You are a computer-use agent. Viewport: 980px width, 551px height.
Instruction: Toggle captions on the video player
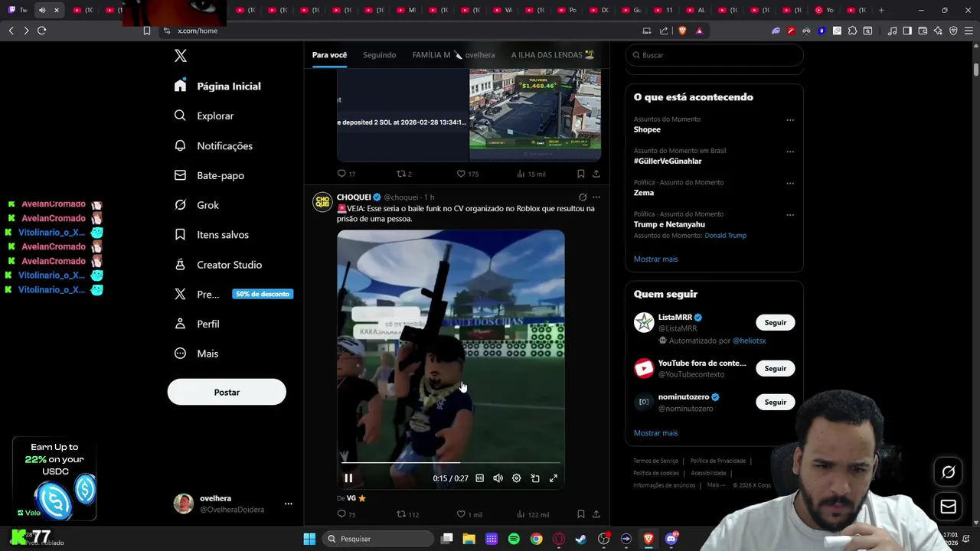[479, 478]
